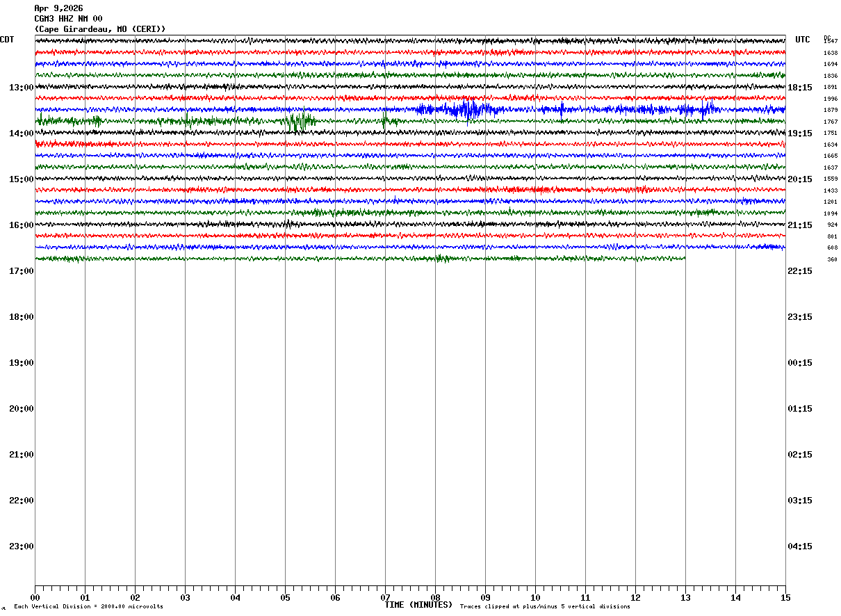Click the 15:00 CDT time label
The image size is (841, 616).
coord(22,179)
